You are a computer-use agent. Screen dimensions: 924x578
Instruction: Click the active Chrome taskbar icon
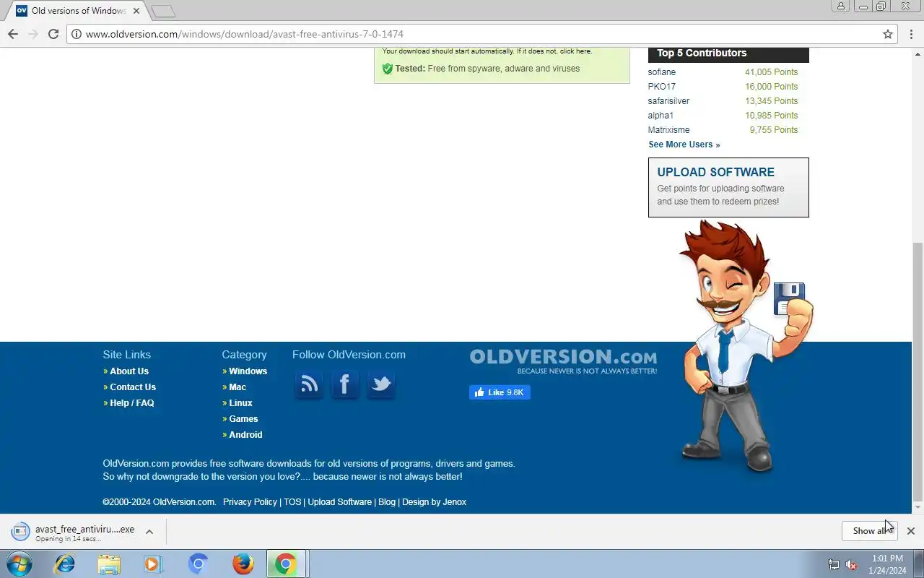click(x=286, y=564)
